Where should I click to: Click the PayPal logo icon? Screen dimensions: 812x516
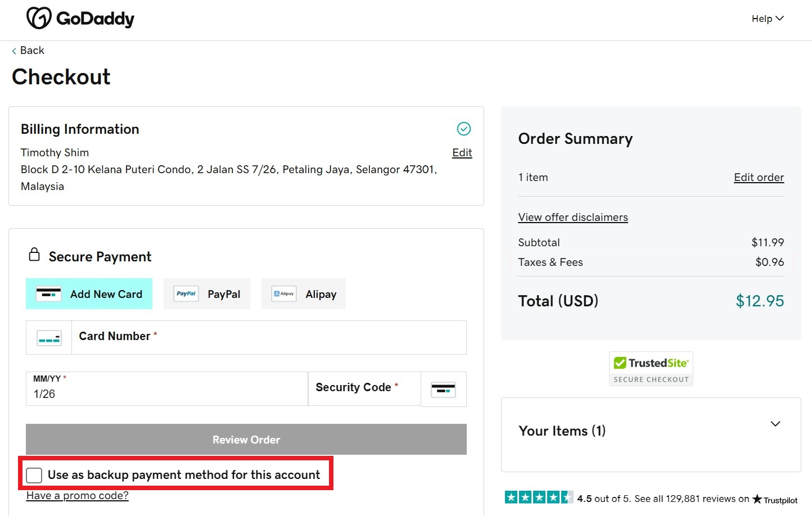coord(186,293)
